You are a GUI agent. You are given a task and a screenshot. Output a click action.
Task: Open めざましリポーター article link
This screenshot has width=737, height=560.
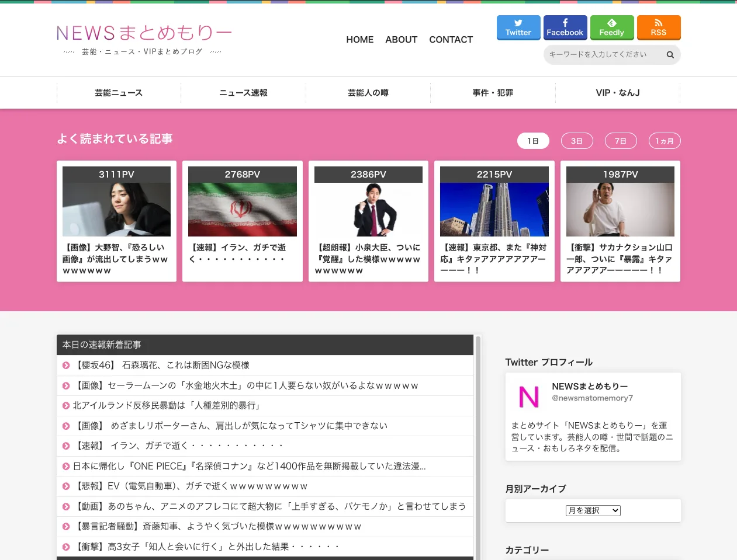(230, 426)
